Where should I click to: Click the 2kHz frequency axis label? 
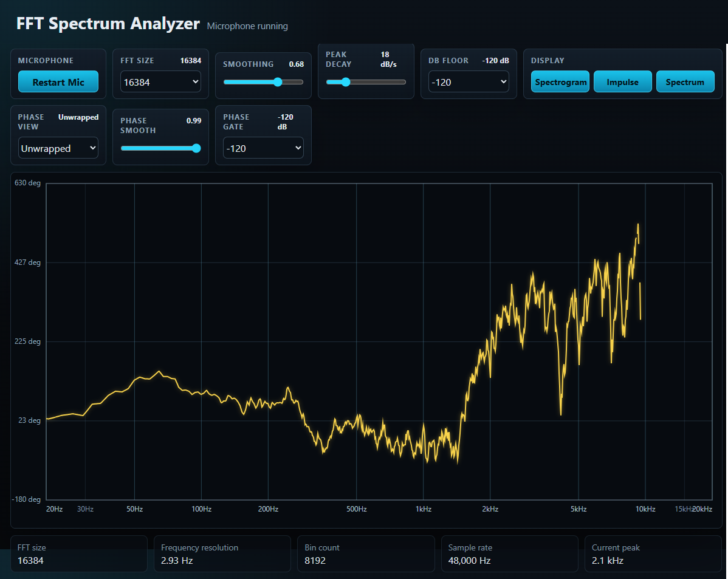point(490,509)
